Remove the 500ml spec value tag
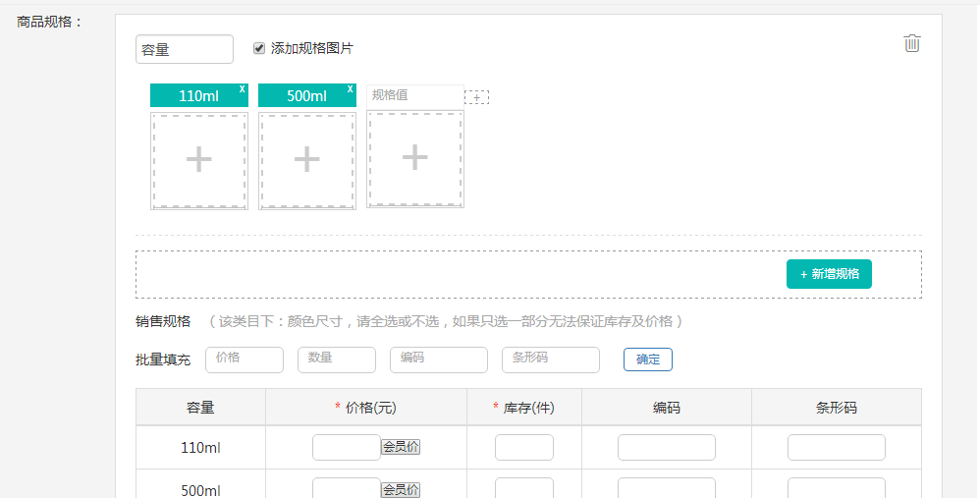 [x=350, y=89]
